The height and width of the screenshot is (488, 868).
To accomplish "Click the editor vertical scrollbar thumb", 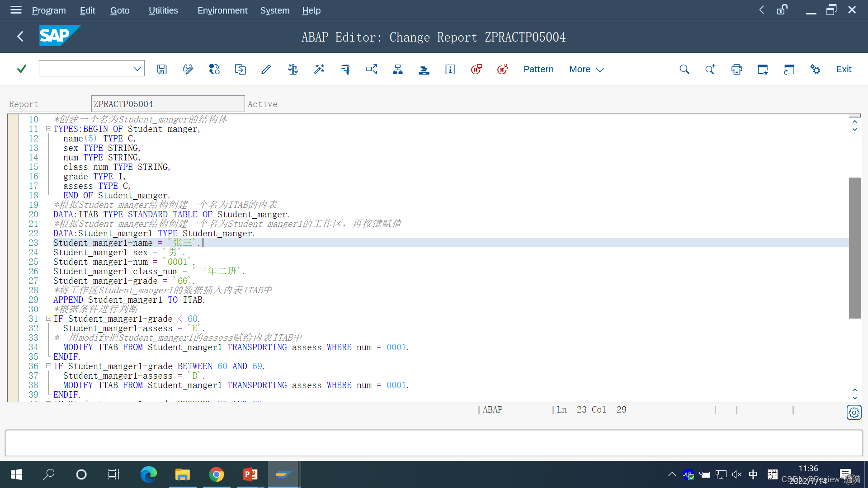I will click(854, 248).
